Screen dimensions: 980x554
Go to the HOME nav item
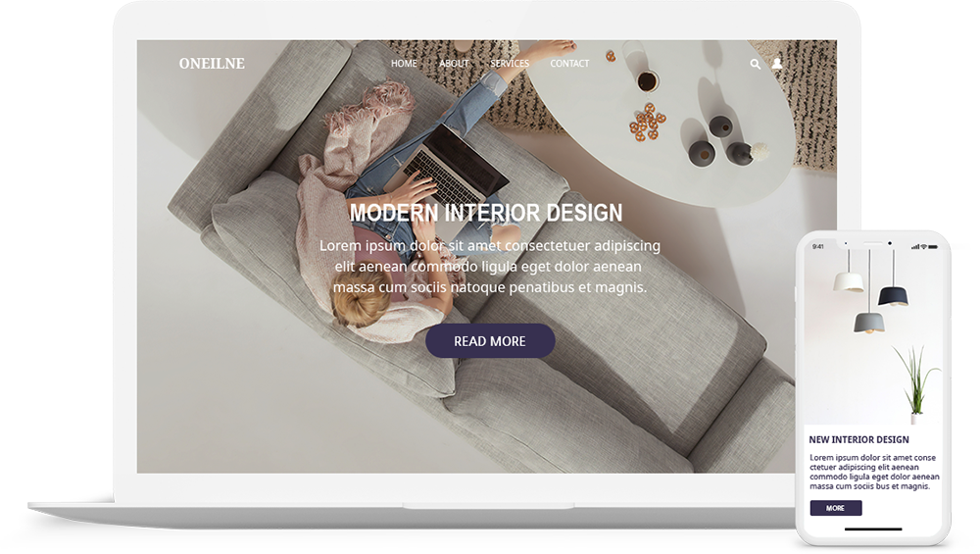click(404, 63)
